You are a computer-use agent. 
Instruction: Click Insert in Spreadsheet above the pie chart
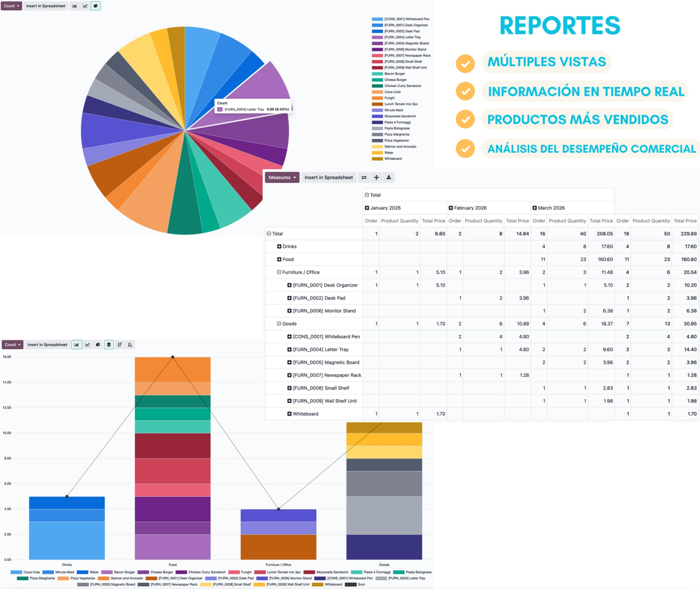pyautogui.click(x=46, y=6)
